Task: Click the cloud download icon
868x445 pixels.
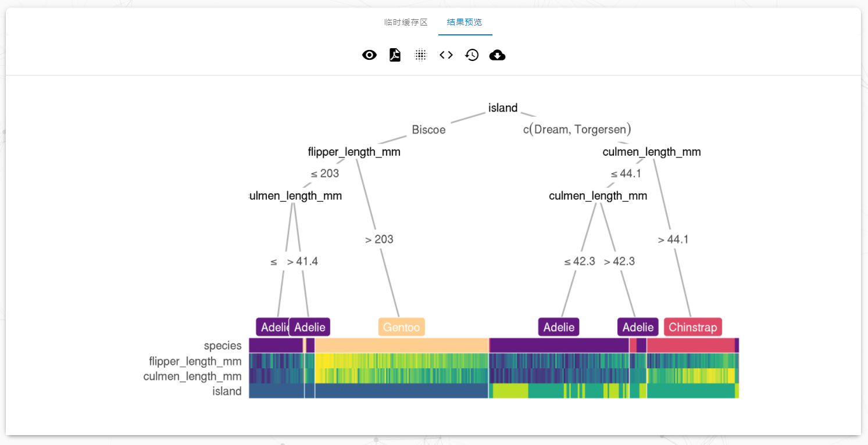Action: pos(497,55)
